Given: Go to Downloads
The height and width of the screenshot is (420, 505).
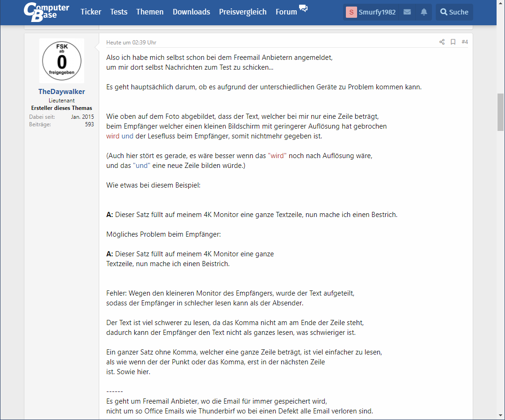Looking at the screenshot, I should pyautogui.click(x=191, y=12).
